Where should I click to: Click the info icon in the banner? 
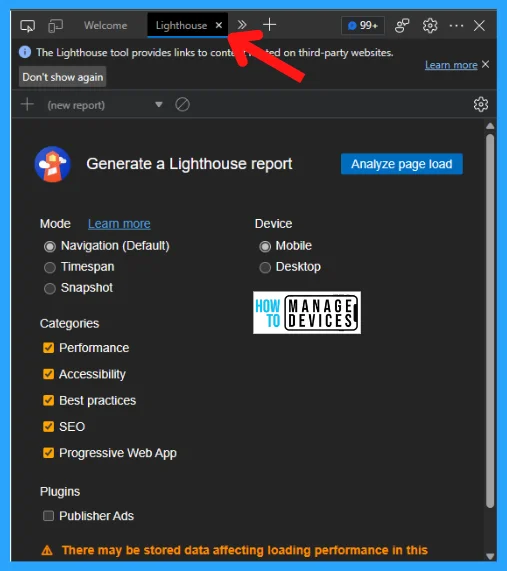(25, 52)
